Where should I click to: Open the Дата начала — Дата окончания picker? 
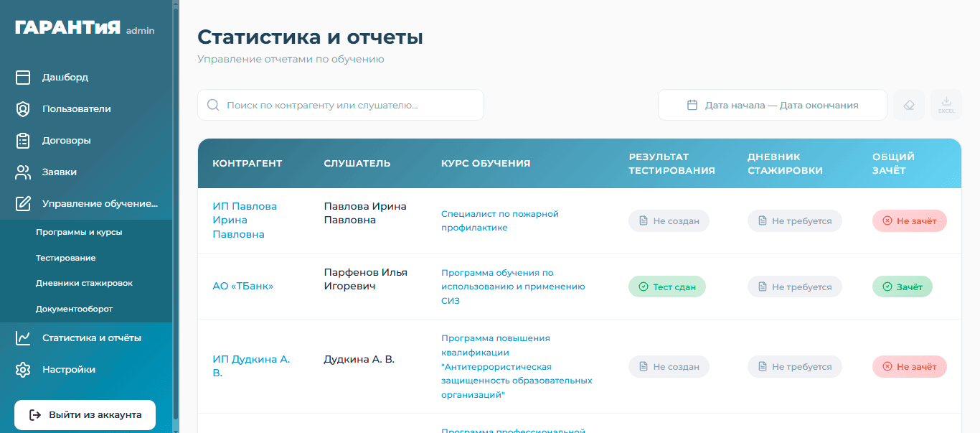773,105
